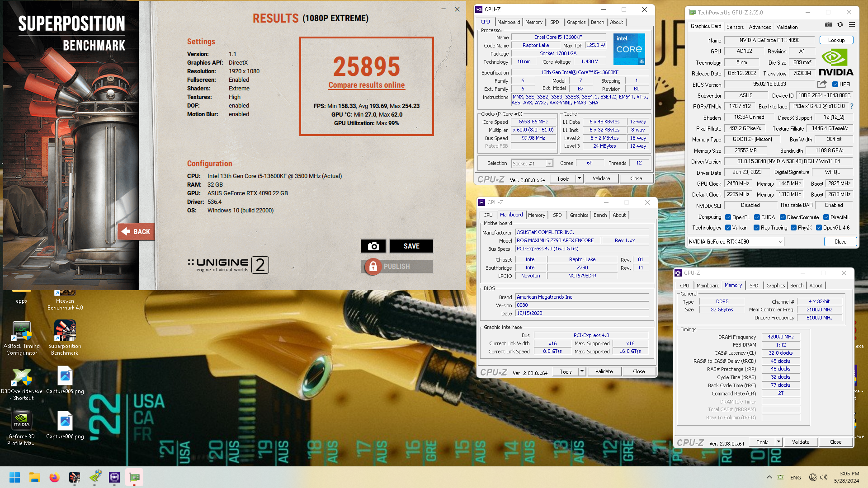
Task: Click the bus interface question mark icon
Action: point(852,106)
